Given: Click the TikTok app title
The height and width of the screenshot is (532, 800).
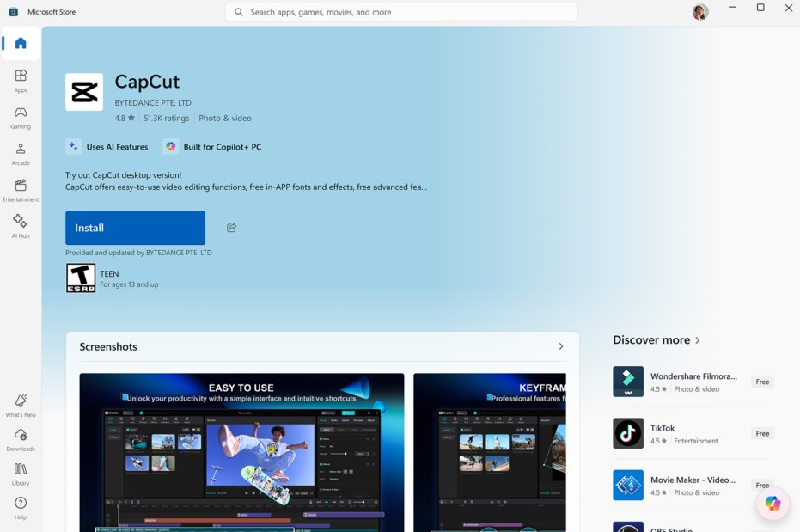Looking at the screenshot, I should [663, 428].
